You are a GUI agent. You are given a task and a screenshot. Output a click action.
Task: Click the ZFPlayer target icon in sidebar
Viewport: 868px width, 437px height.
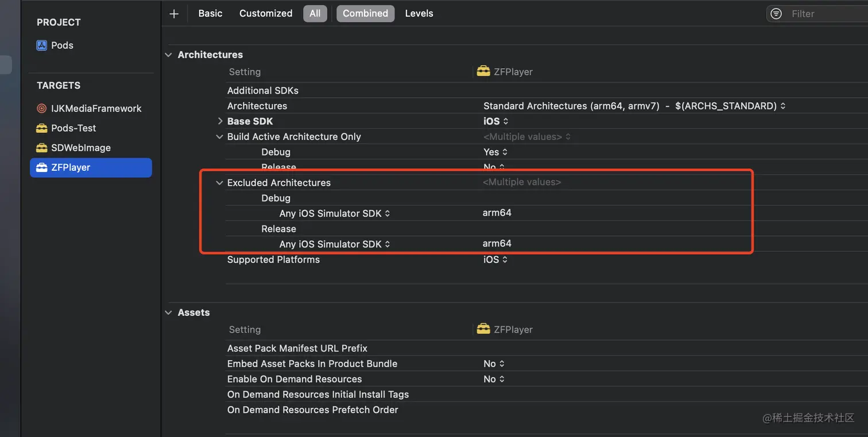coord(41,167)
